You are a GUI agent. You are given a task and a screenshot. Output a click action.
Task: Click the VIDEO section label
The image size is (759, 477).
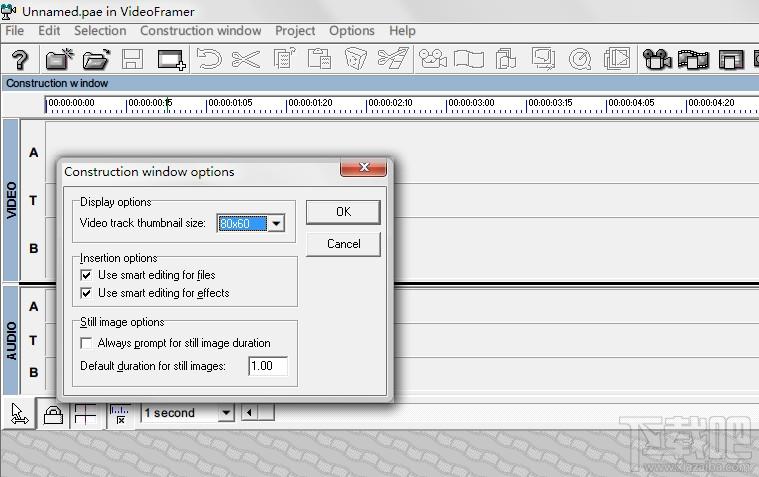tap(11, 200)
